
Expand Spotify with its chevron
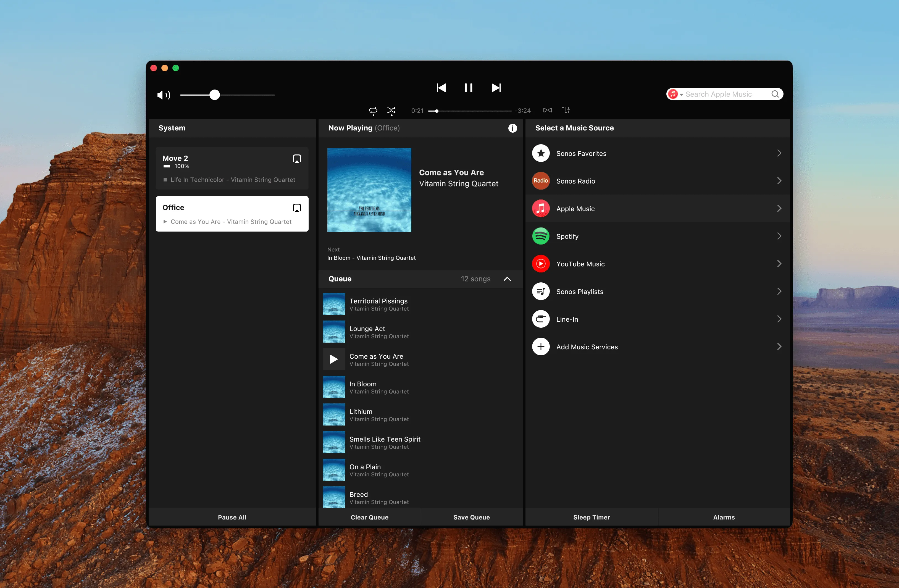coord(779,236)
